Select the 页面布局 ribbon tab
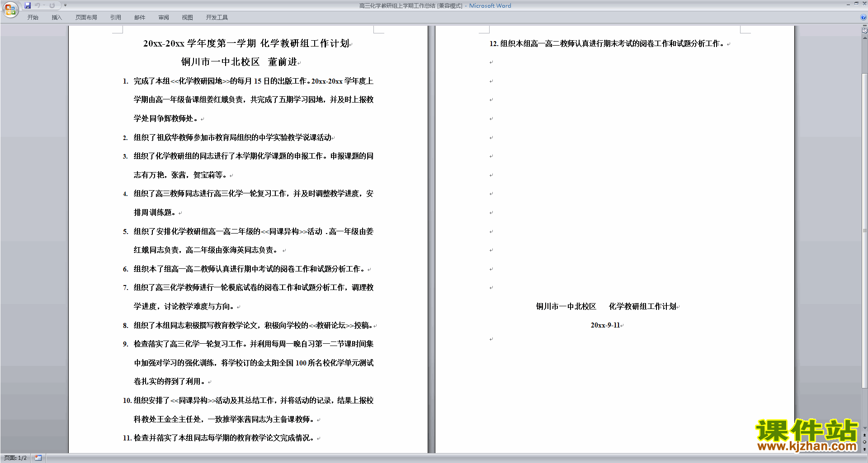Viewport: 868px width, 463px height. point(86,17)
